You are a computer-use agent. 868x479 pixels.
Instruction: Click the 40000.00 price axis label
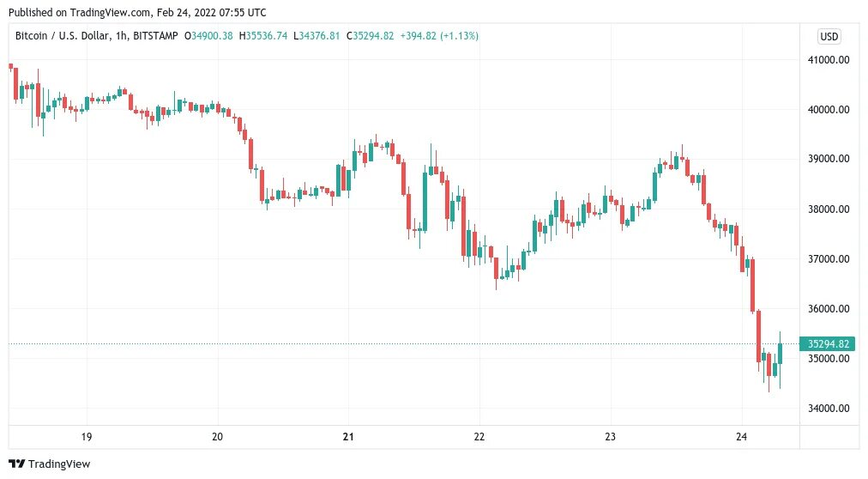[x=829, y=110]
